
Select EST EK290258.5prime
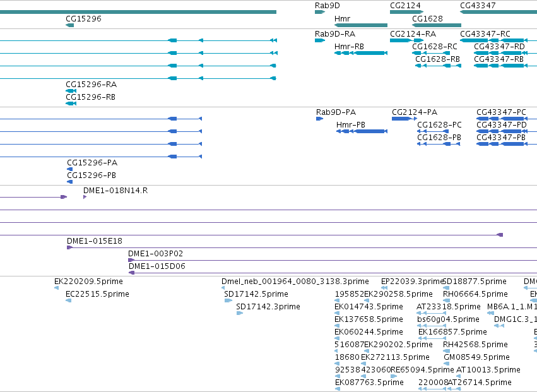[x=398, y=294]
